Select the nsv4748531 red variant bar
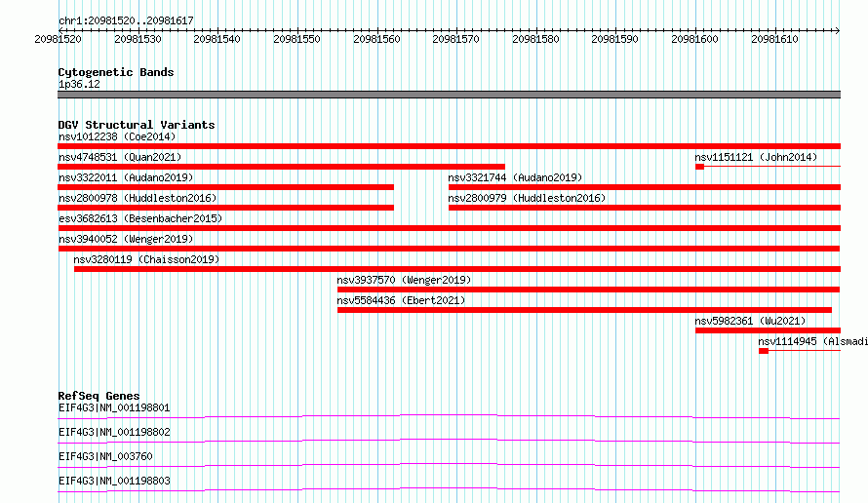The image size is (868, 503). [281, 167]
